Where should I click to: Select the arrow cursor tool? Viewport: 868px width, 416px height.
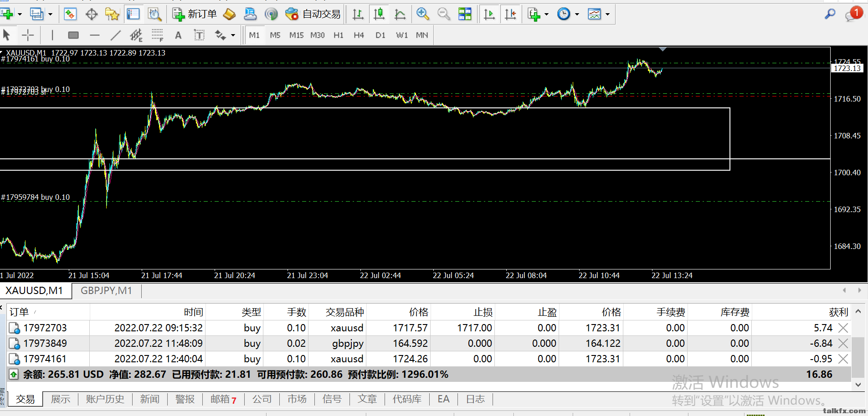(x=6, y=35)
